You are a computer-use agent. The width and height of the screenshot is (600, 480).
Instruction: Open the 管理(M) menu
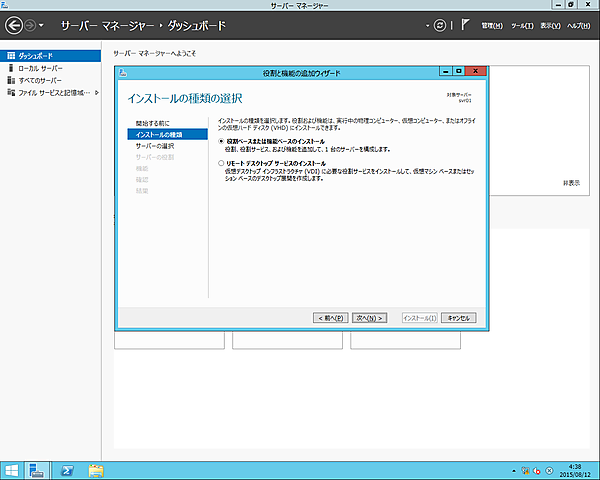(492, 26)
